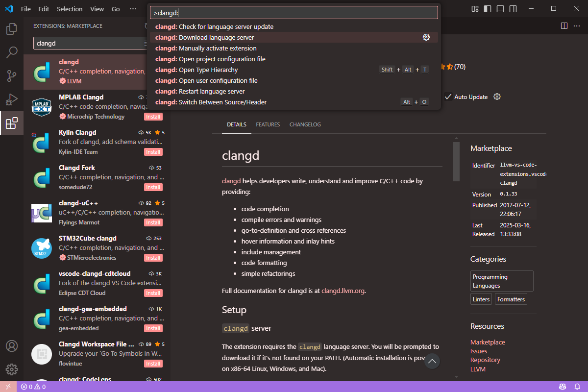Image resolution: width=588 pixels, height=392 pixels.
Task: Click the Customize Layout icon
Action: (475, 9)
